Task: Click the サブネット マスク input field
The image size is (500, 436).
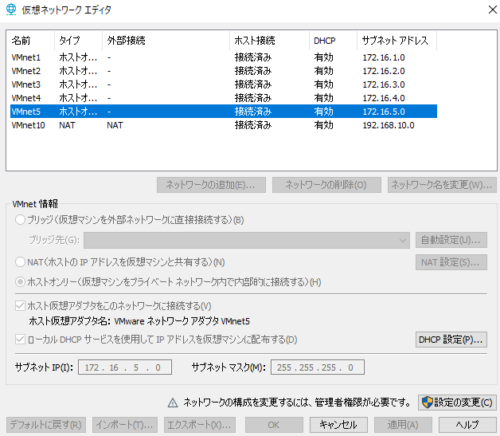Action: click(317, 367)
